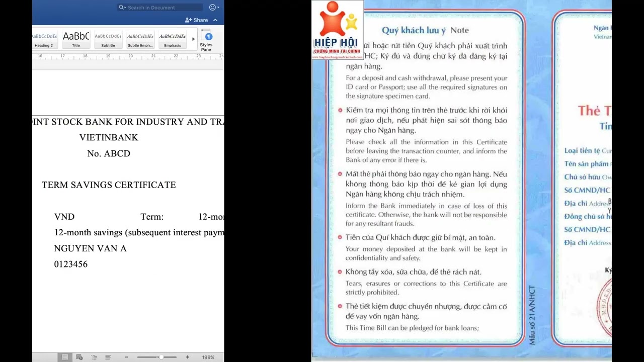This screenshot has width=644, height=362.
Task: Switch to Web Layout view
Action: (79, 357)
